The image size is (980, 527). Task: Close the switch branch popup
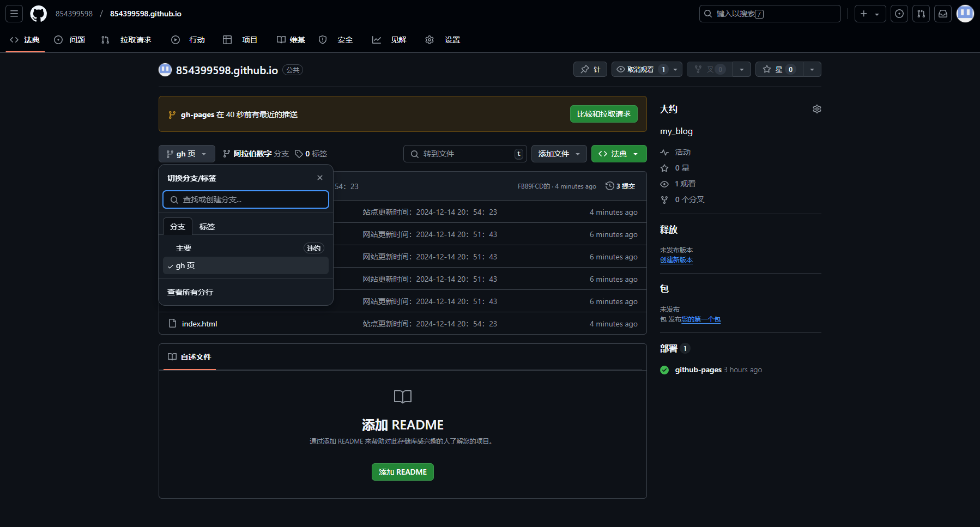320,178
